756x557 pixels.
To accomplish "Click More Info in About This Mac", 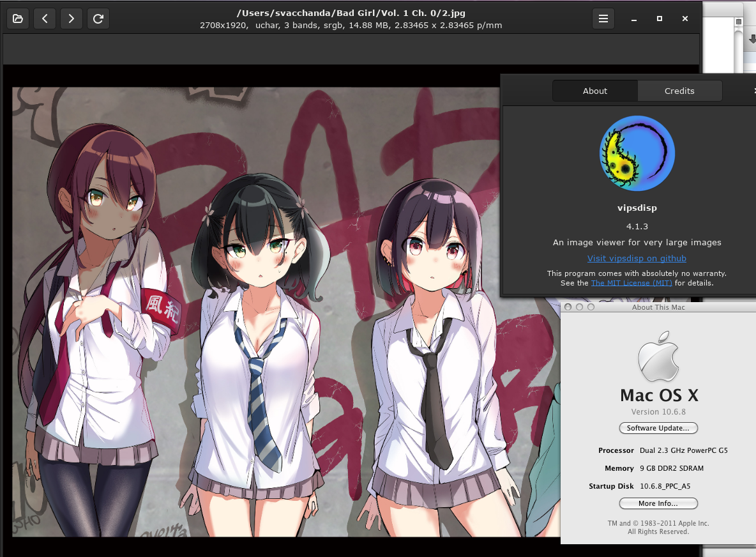I will (x=658, y=503).
